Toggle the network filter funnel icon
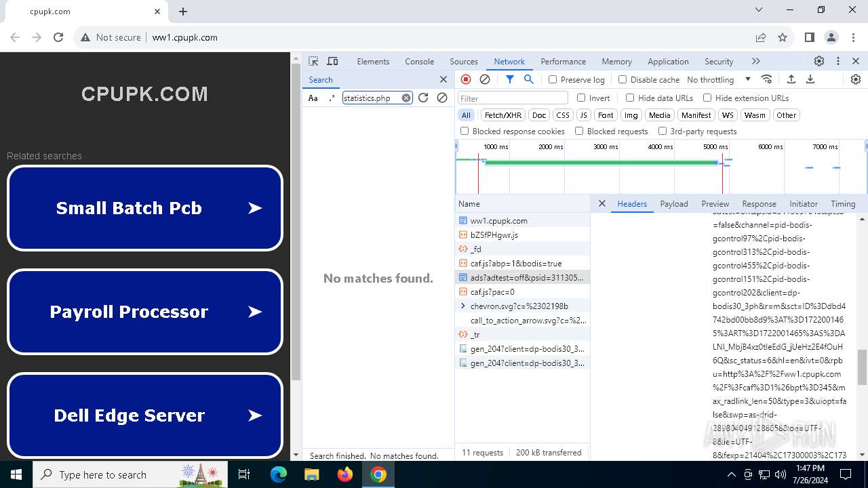Screen dimensions: 868x488 click(510, 79)
